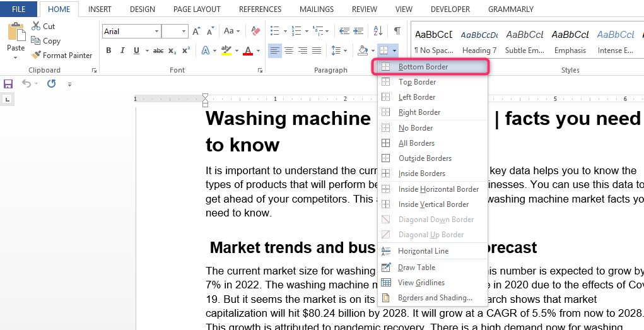Image resolution: width=644 pixels, height=330 pixels.
Task: Click the Paste clipboard icon
Action: 16,32
